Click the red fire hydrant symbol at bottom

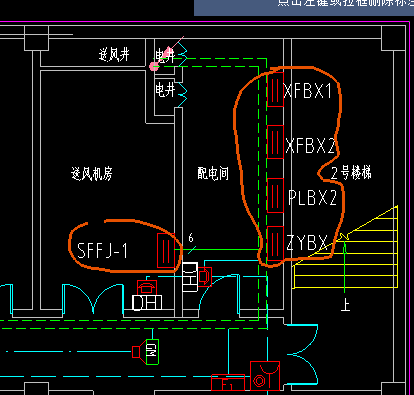click(265, 376)
